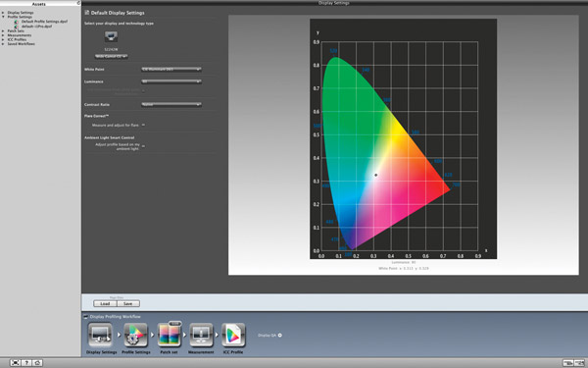
Task: Click the Luminance value text below chart
Action: click(404, 262)
